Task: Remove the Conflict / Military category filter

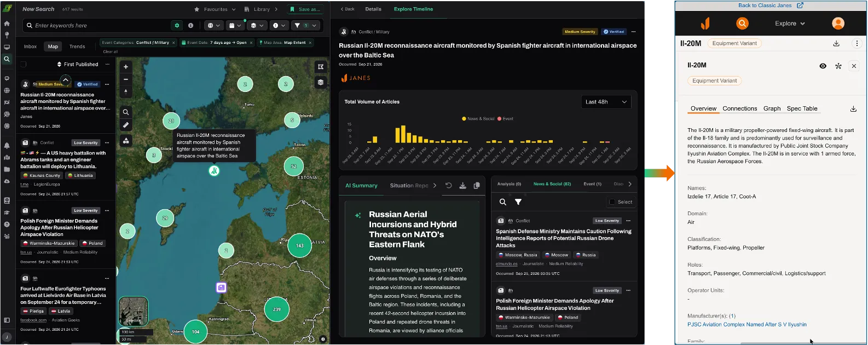Action: point(173,43)
